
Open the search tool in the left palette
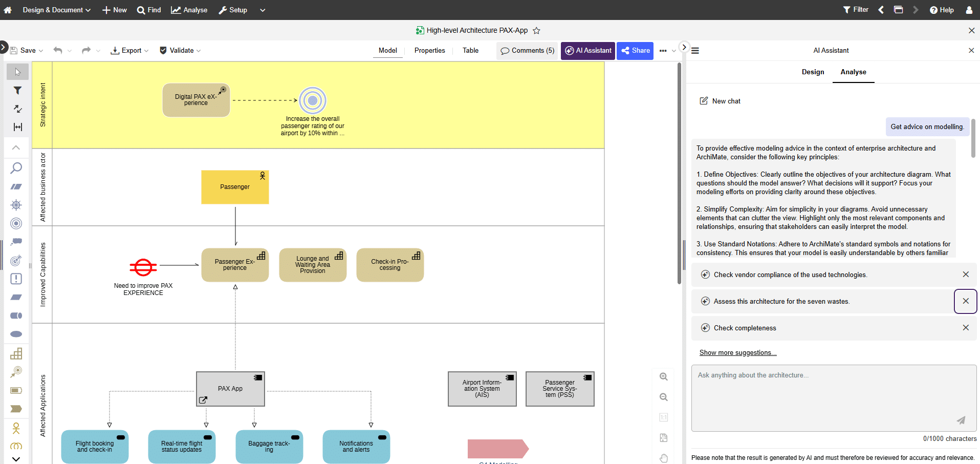pos(17,167)
